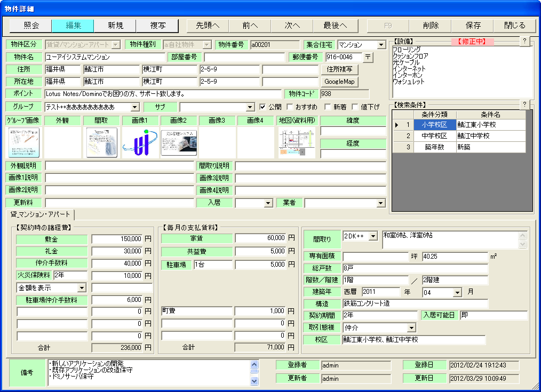Click the 更新料 input field
541x392 pixels.
[x=120, y=203]
